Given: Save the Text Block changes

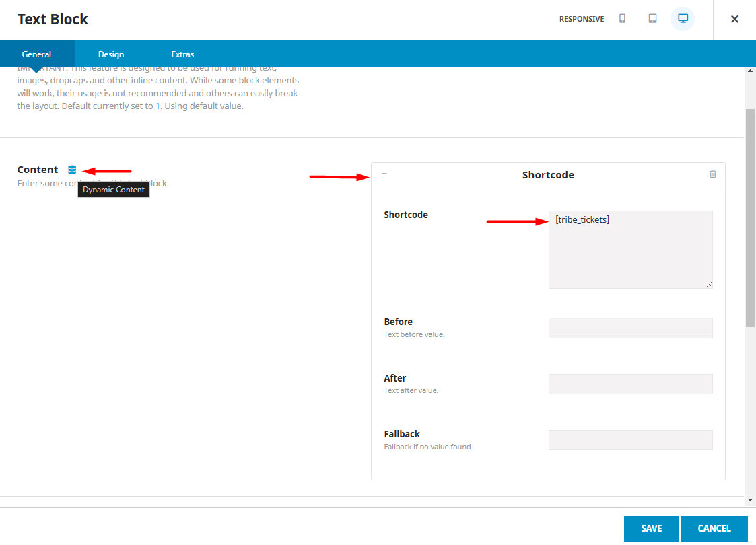Looking at the screenshot, I should [x=650, y=529].
